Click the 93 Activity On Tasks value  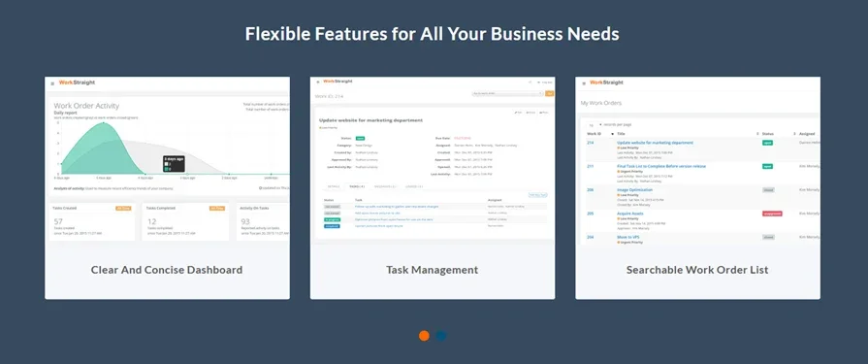(x=245, y=221)
